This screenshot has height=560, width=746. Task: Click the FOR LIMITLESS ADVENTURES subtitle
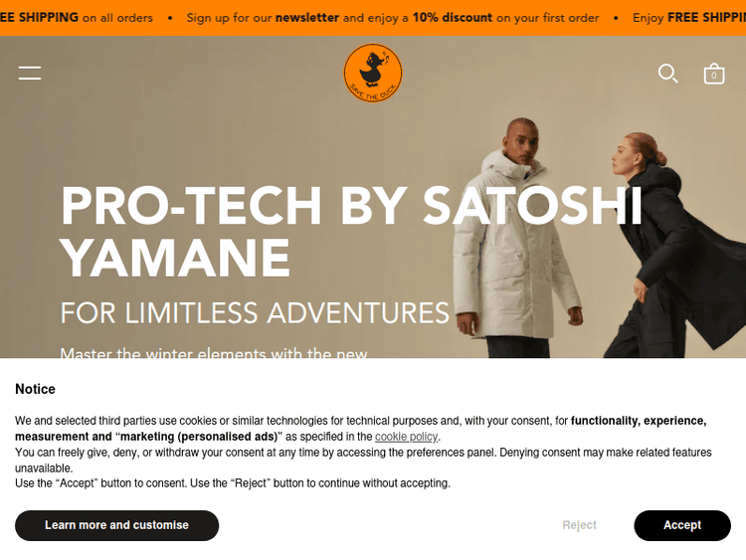pos(255,313)
